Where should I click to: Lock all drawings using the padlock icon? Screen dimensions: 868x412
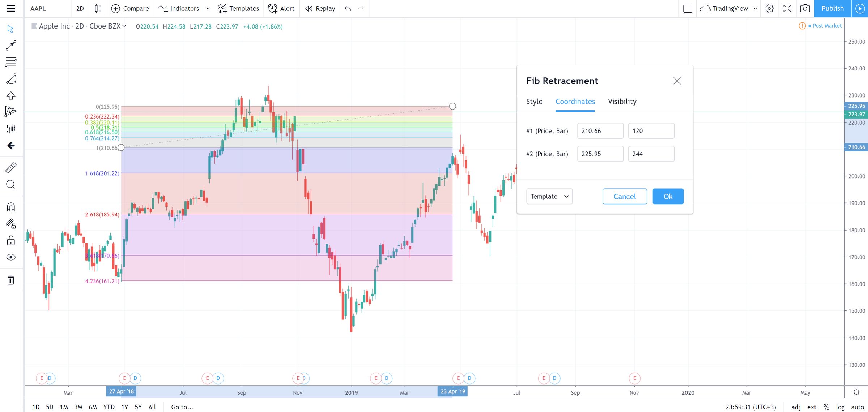click(x=11, y=240)
